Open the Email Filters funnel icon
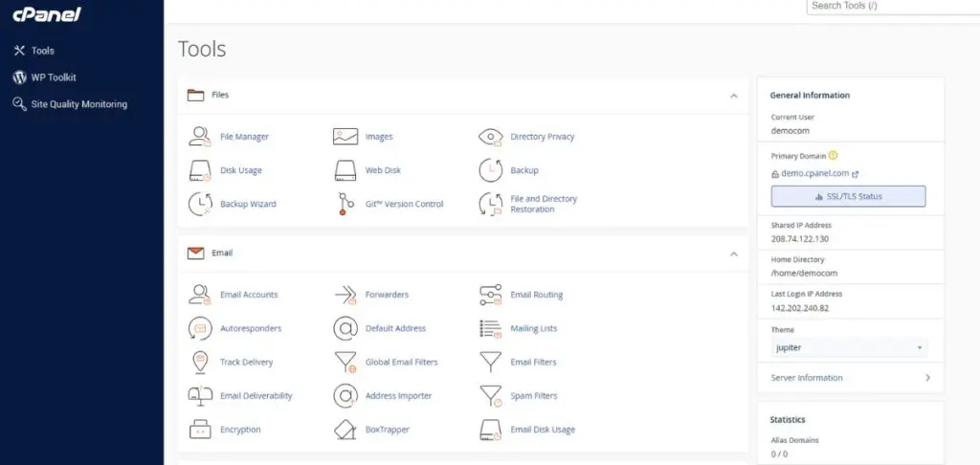The image size is (980, 465). point(491,362)
